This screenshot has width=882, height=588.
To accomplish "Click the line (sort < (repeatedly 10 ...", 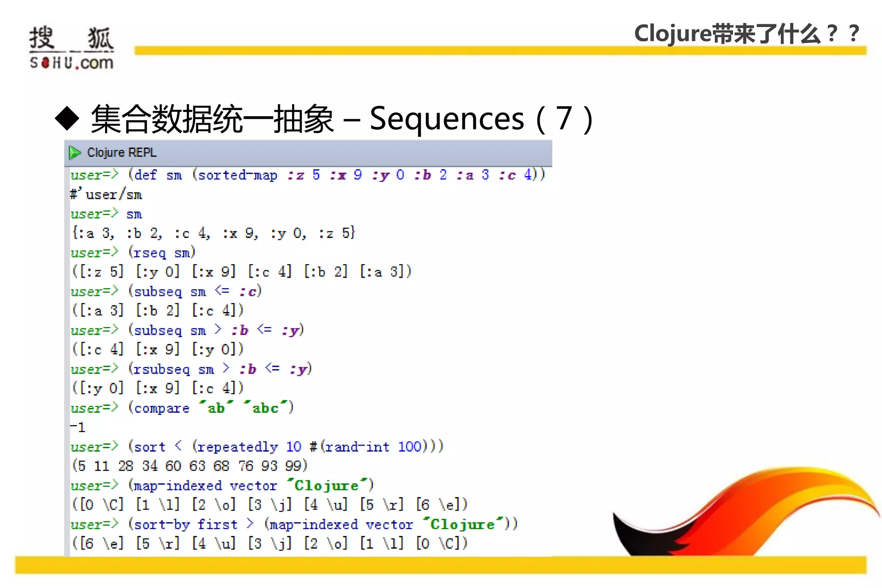I will (x=257, y=446).
